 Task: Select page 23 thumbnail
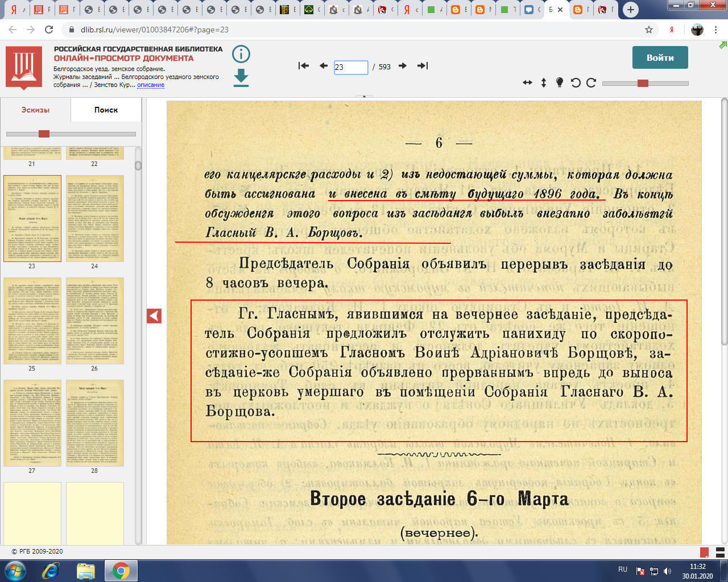(x=32, y=218)
